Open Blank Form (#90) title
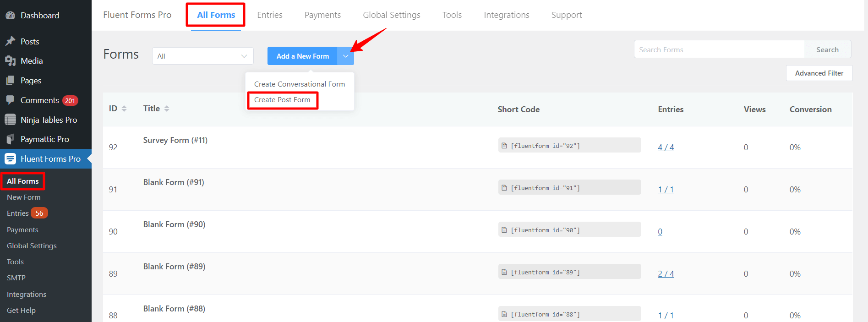Viewport: 868px width, 322px height. coord(174,224)
